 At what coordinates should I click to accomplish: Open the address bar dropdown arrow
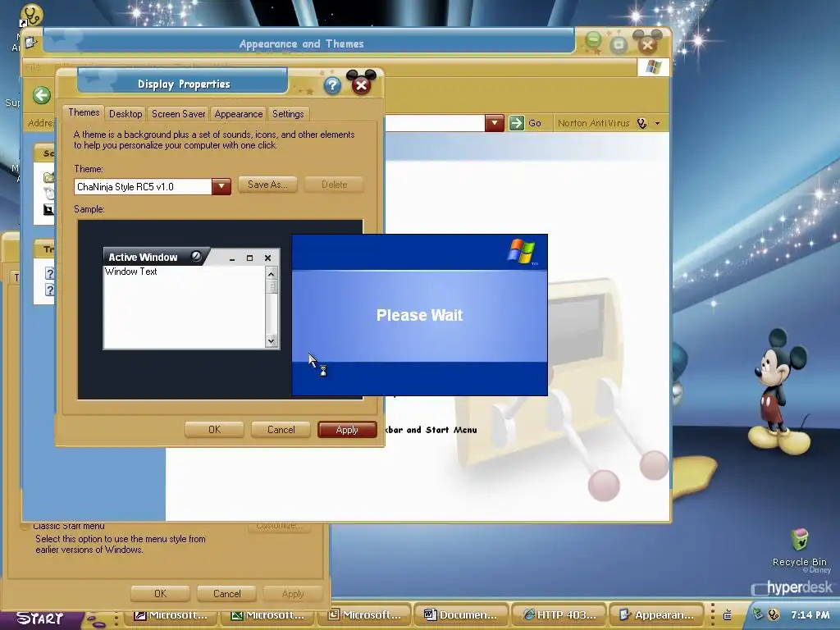495,123
